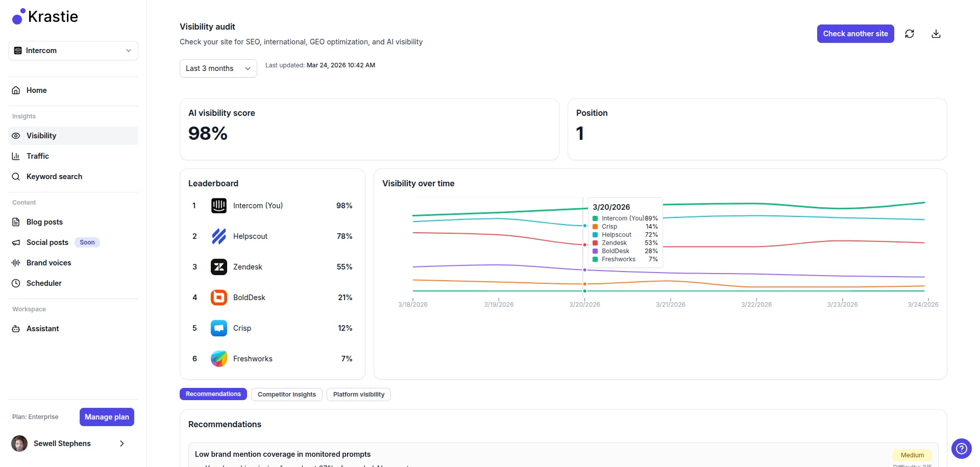Open the Assistant workspace item
The image size is (980, 467).
point(73,329)
